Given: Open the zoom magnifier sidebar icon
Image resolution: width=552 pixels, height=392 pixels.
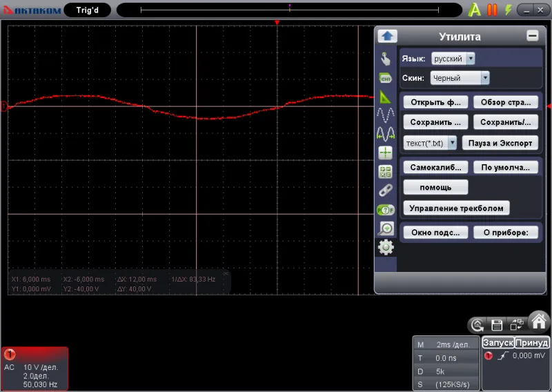Looking at the screenshot, I should tap(386, 228).
